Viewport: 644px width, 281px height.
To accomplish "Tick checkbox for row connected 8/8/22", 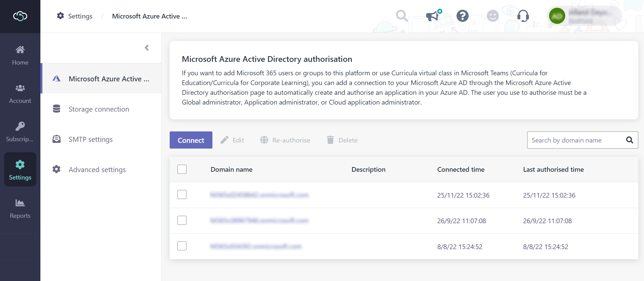I will coord(182,246).
